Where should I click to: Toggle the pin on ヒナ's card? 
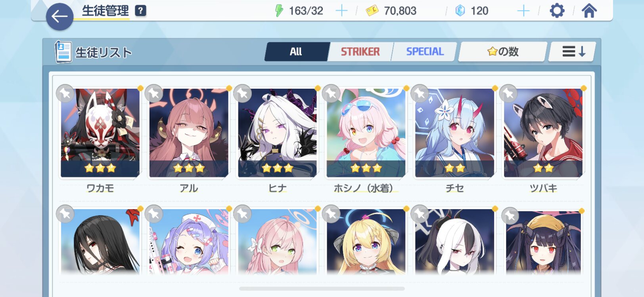pyautogui.click(x=242, y=94)
